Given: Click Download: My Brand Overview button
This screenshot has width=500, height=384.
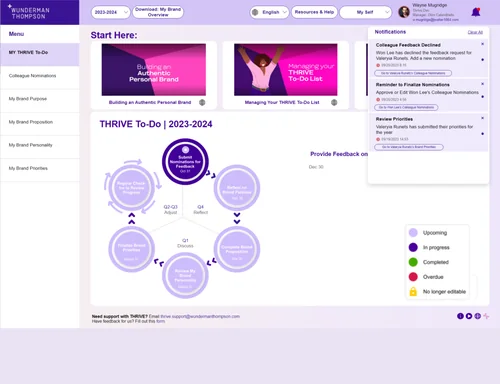Looking at the screenshot, I should [x=158, y=12].
